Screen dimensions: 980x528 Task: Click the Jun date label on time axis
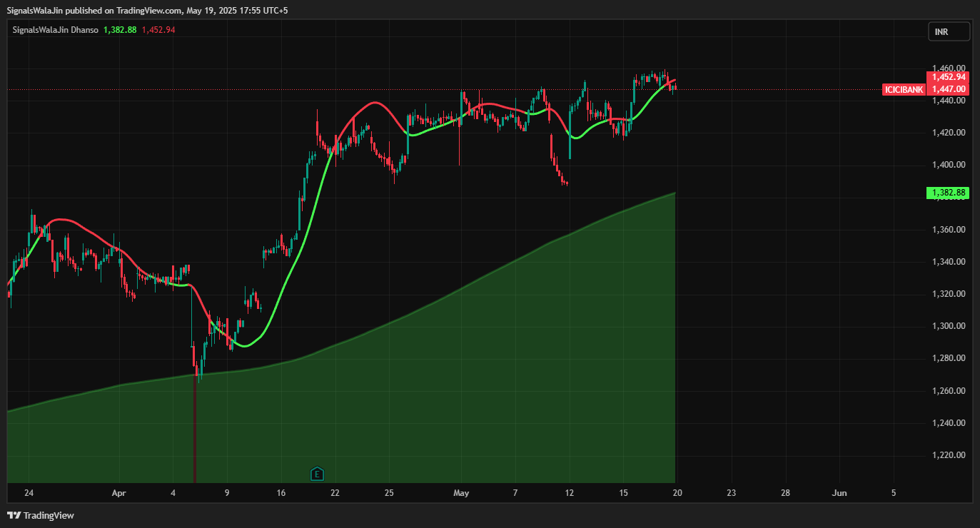[x=840, y=493]
